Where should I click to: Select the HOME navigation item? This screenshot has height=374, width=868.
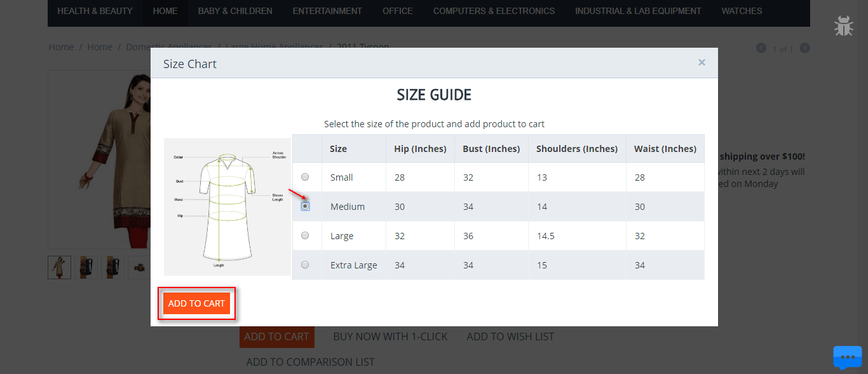[x=165, y=10]
